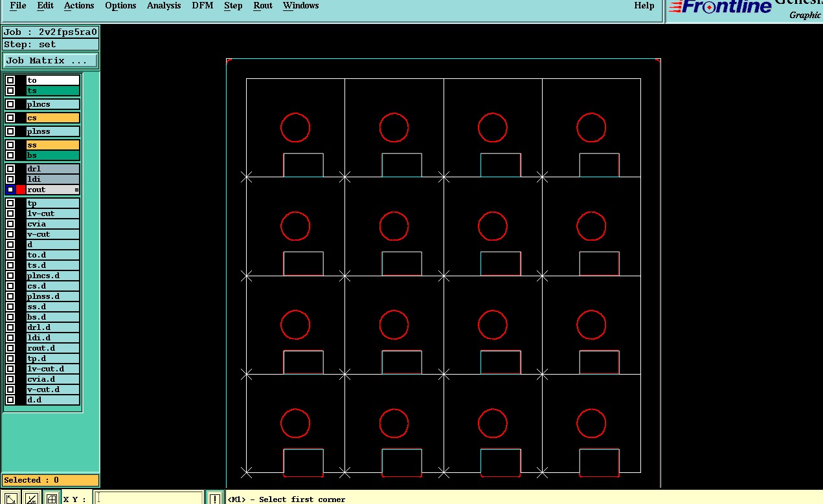The width and height of the screenshot is (823, 504).
Task: Select the 'plncs' layer name
Action: pyautogui.click(x=53, y=105)
